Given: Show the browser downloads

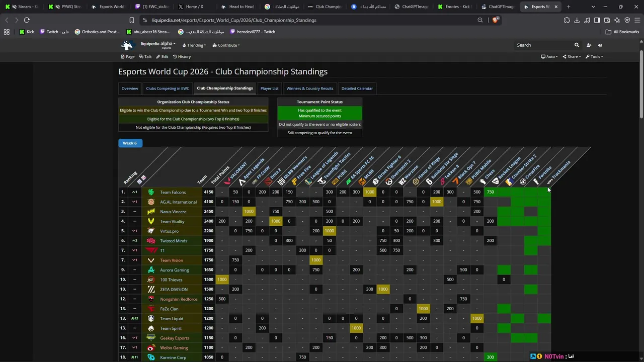Looking at the screenshot, I should [577, 20].
